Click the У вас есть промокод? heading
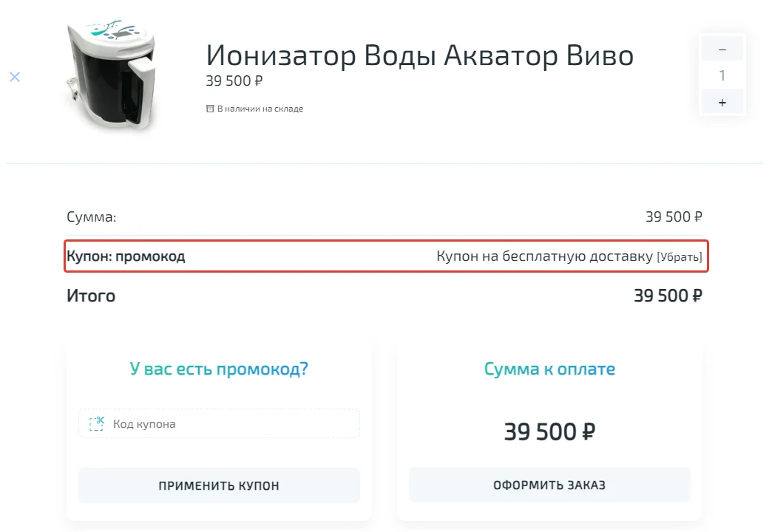Screen dimensions: 769x532 [219, 369]
